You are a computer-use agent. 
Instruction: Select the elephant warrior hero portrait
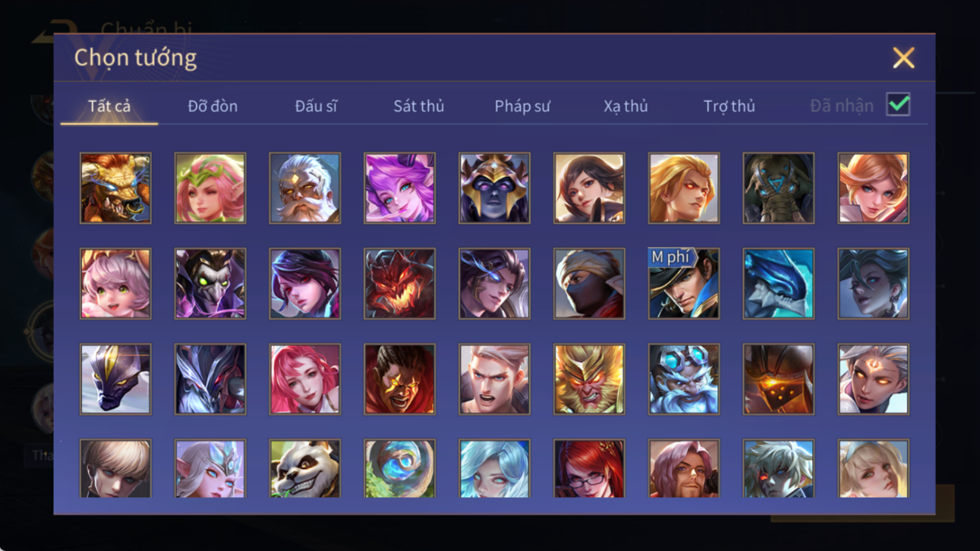(x=779, y=188)
